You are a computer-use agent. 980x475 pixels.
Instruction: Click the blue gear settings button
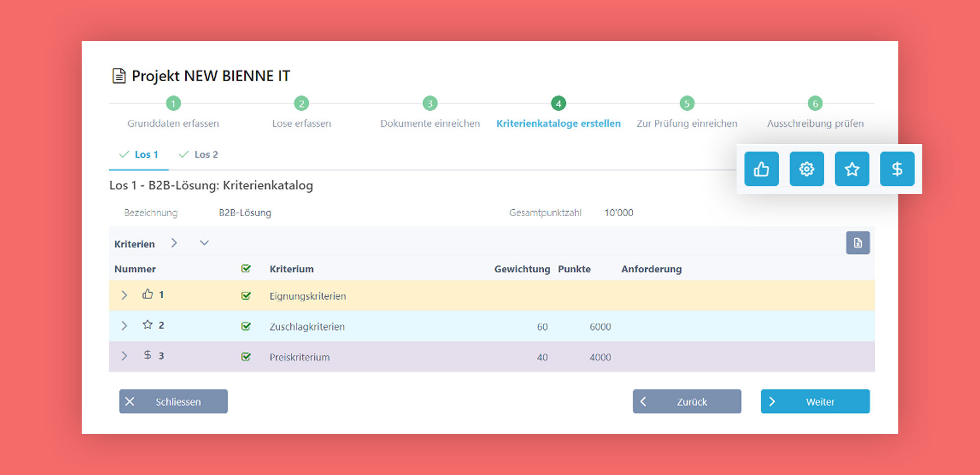[806, 169]
